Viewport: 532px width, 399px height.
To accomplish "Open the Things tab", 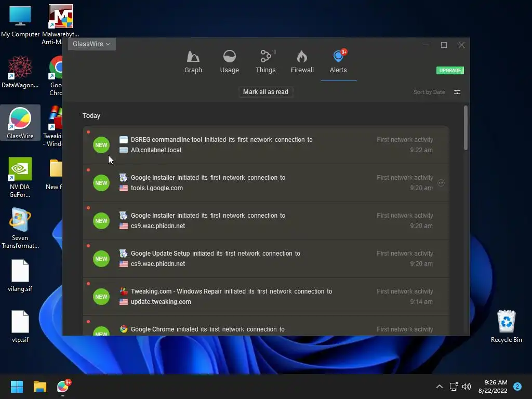I will point(265,62).
